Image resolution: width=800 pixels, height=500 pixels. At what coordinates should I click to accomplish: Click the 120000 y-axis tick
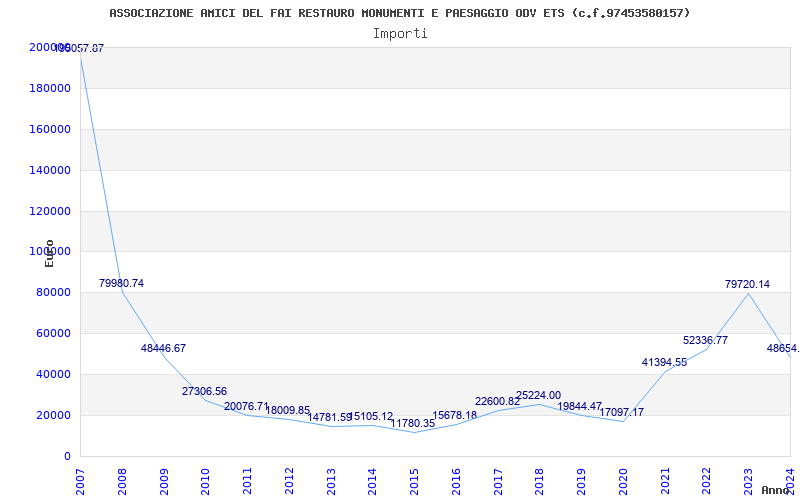pyautogui.click(x=50, y=211)
